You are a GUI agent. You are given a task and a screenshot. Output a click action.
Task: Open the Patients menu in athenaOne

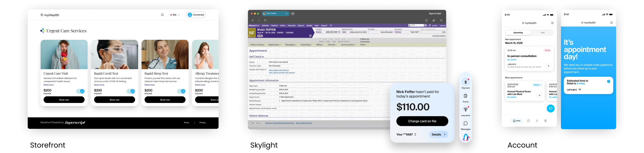tap(275, 25)
